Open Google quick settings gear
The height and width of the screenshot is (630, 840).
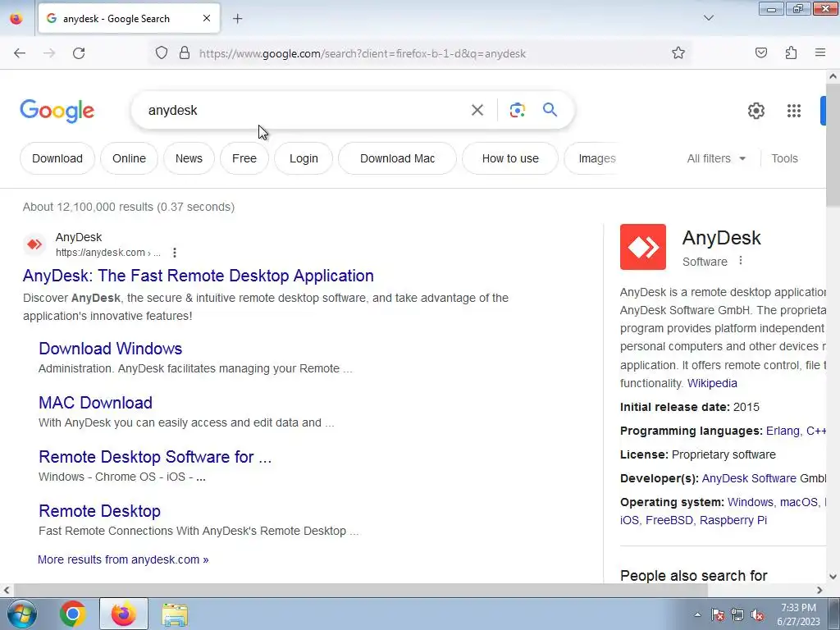coord(756,111)
